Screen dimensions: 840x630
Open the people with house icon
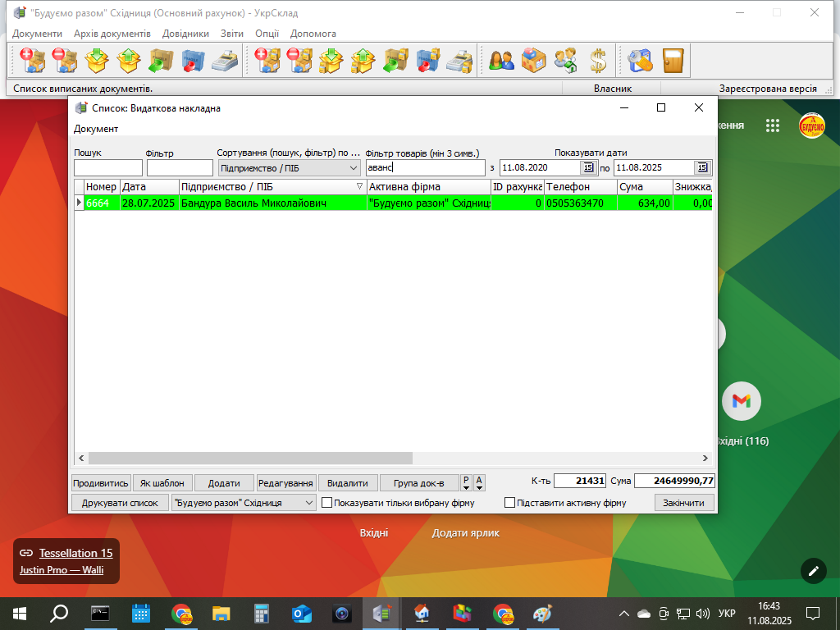point(566,60)
